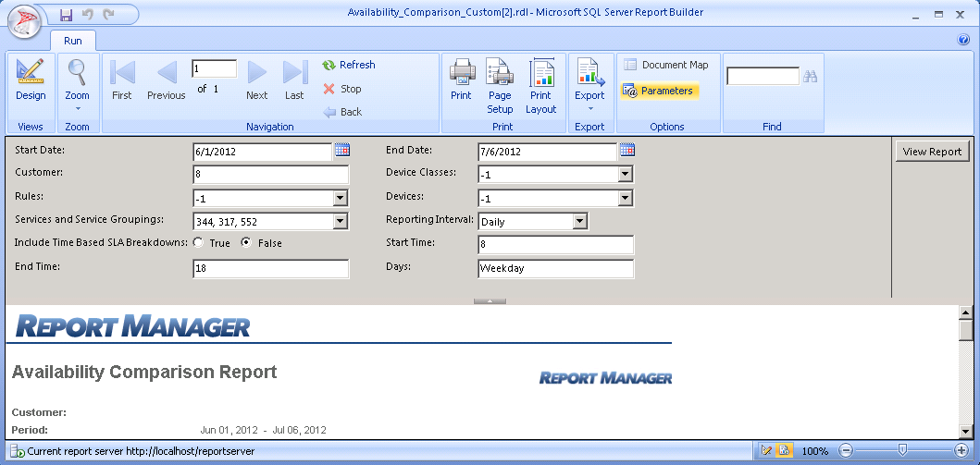Click the View Report button

point(932,152)
